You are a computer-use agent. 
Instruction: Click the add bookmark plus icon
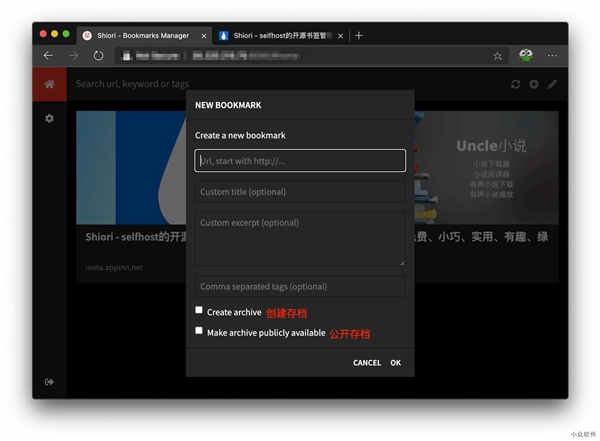pyautogui.click(x=534, y=84)
